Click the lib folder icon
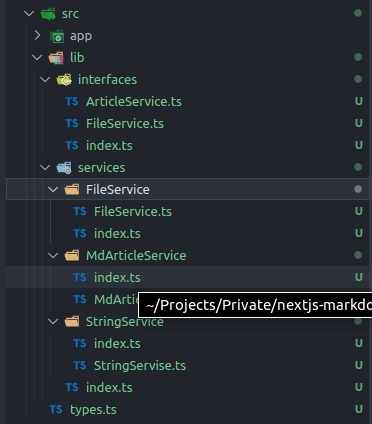This screenshot has height=424, width=372. 56,58
